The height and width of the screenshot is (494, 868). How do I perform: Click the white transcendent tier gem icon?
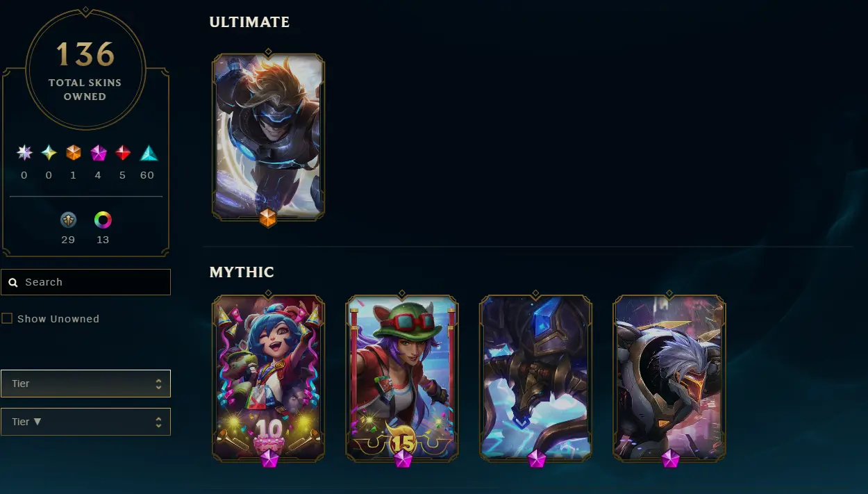tap(24, 153)
